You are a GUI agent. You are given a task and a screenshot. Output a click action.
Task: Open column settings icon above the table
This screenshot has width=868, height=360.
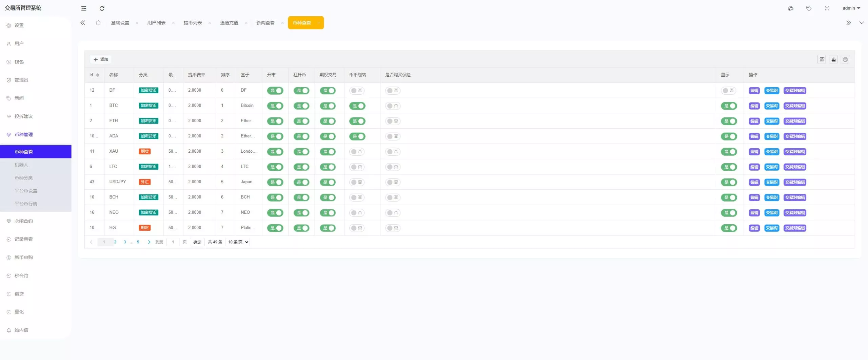click(x=822, y=59)
